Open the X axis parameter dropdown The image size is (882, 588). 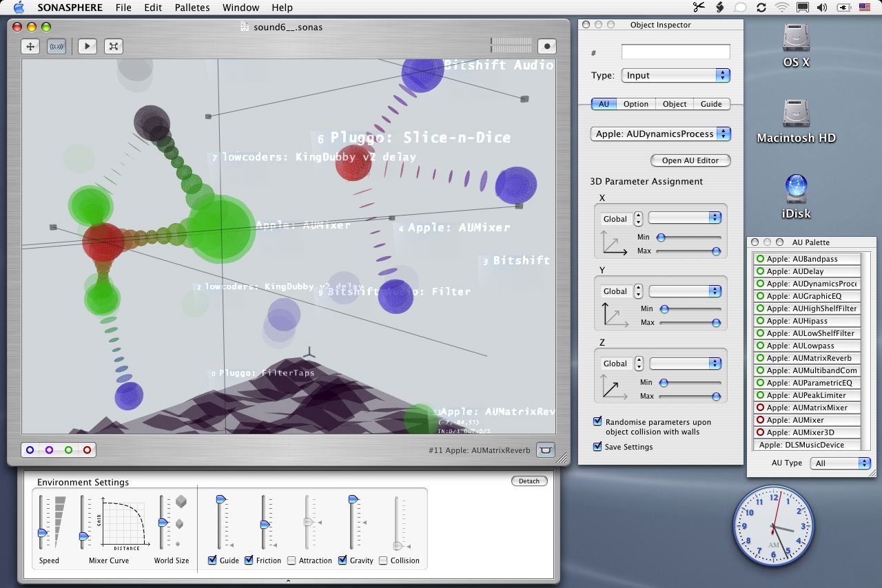[x=684, y=218]
